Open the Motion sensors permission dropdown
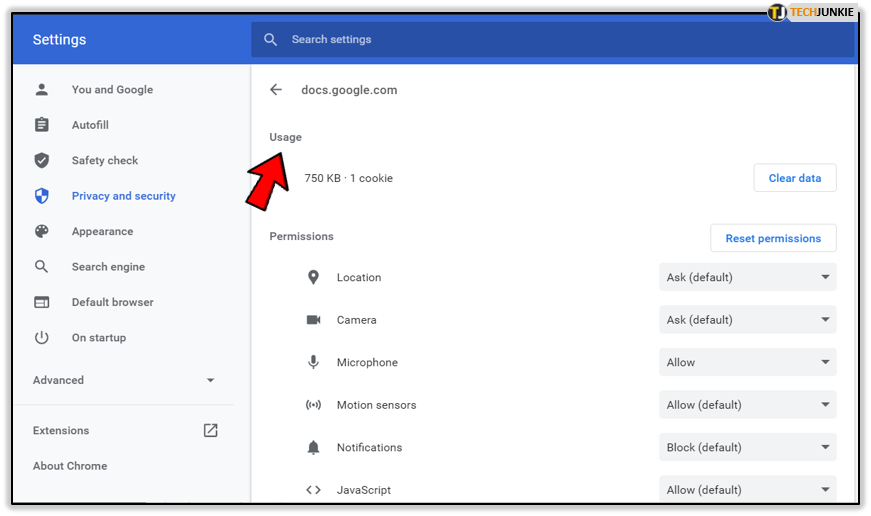 coord(748,405)
